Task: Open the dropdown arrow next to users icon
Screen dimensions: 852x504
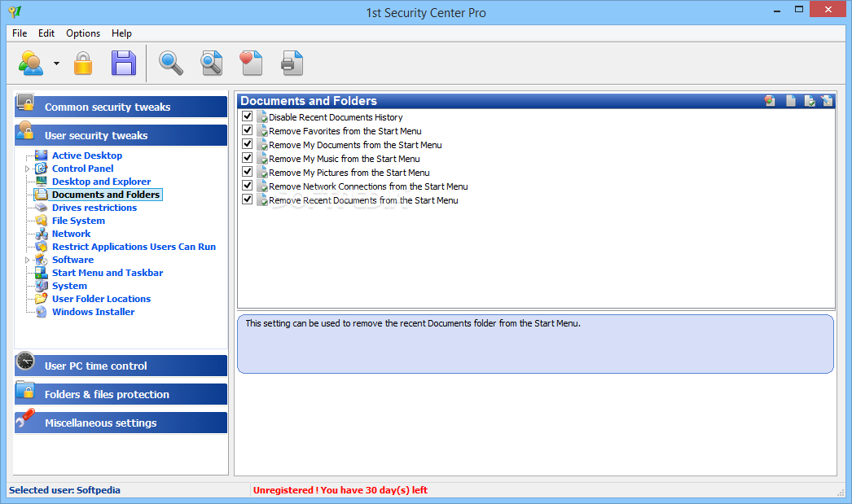Action: click(x=56, y=64)
